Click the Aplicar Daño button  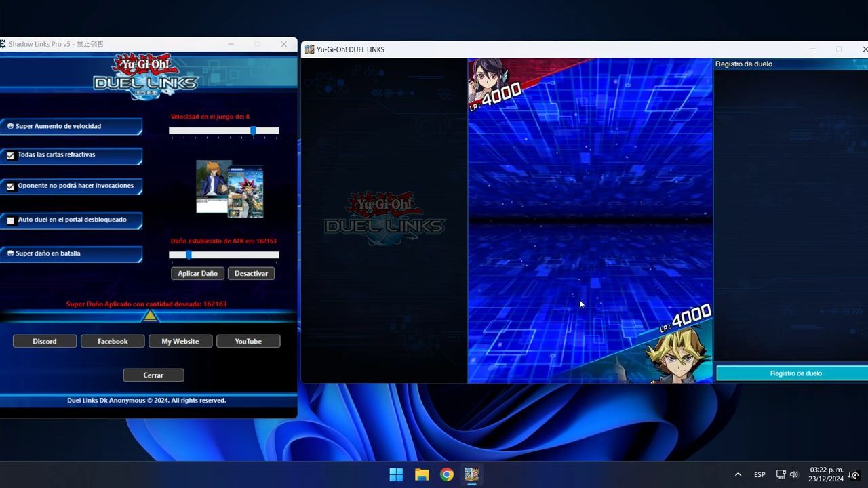coord(198,273)
